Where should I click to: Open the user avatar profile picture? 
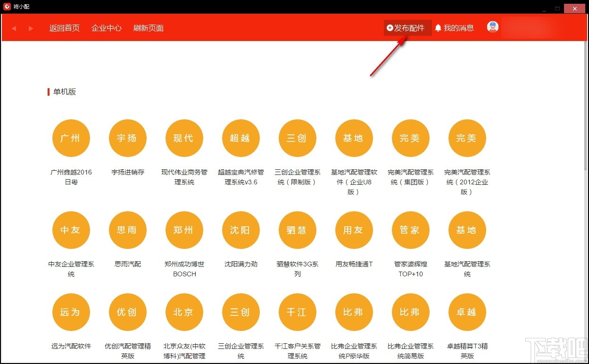coord(492,27)
